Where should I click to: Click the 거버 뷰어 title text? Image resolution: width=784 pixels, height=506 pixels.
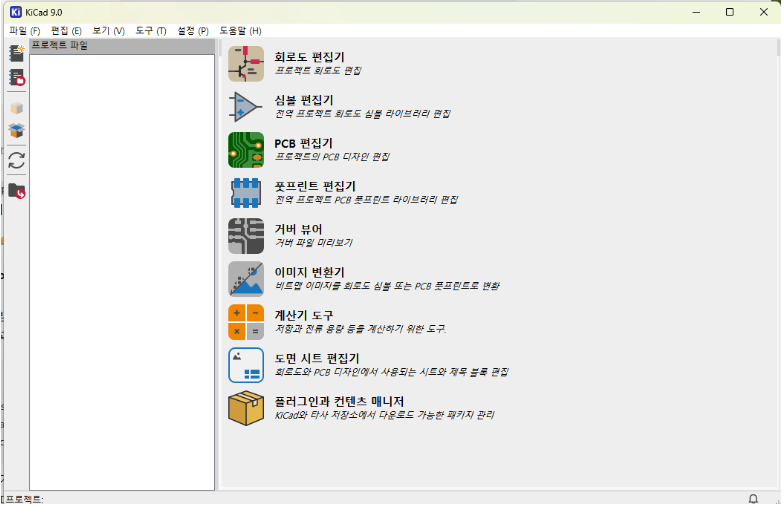(x=298, y=229)
